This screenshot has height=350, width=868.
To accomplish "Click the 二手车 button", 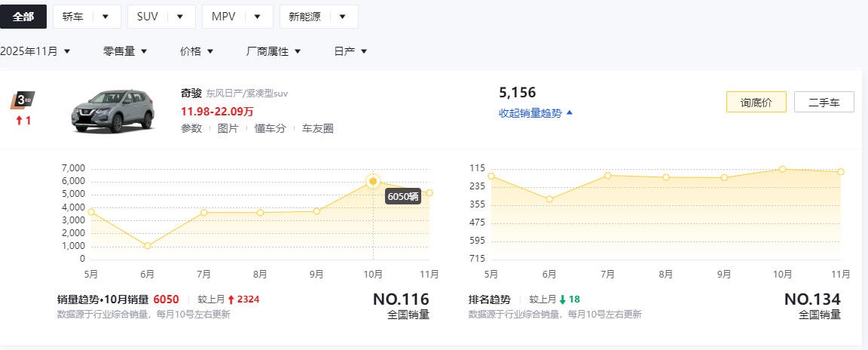I will pos(824,102).
